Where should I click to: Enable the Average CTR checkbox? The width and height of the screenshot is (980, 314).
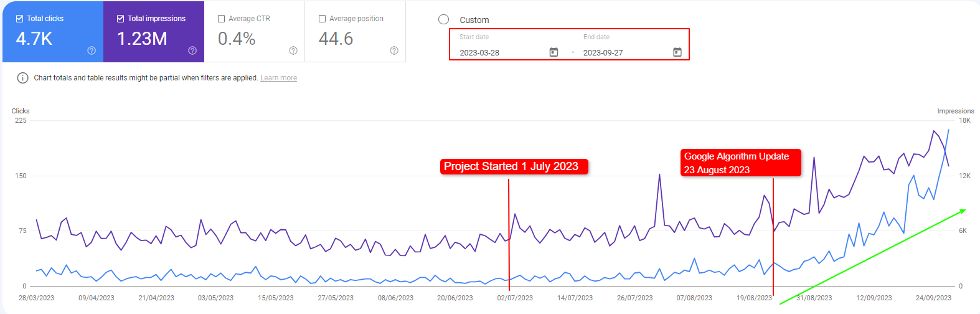click(221, 19)
